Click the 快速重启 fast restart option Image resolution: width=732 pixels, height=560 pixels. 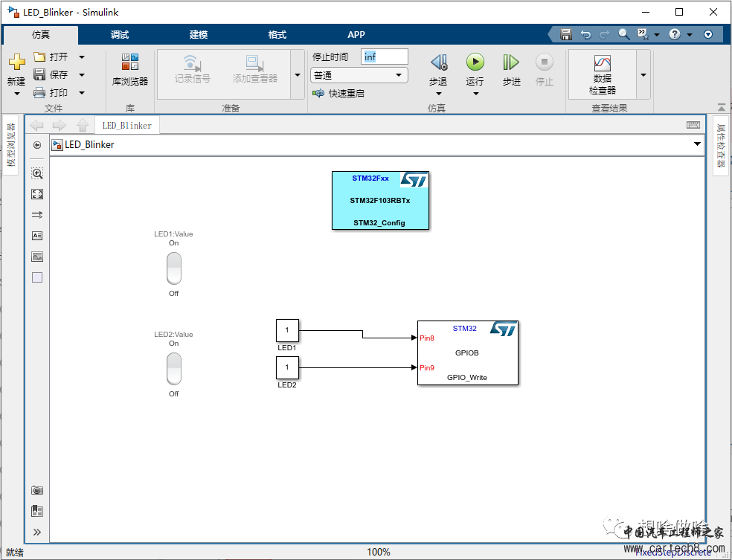[x=338, y=94]
